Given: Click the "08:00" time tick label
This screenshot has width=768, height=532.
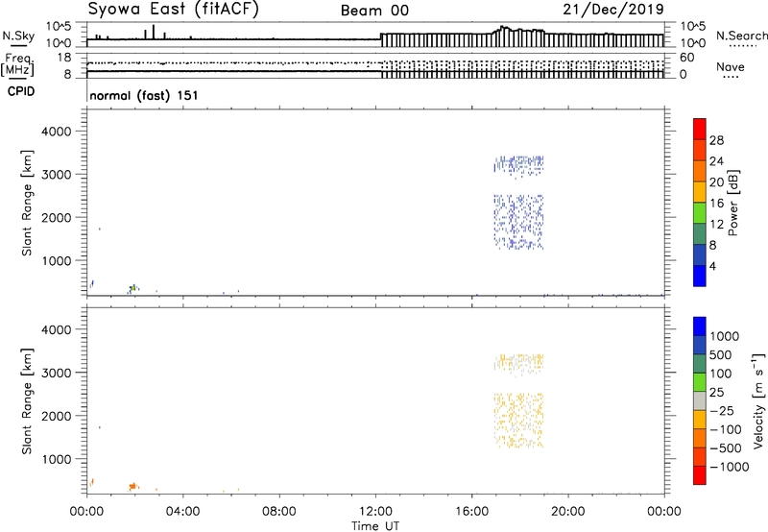Looking at the screenshot, I should click(x=279, y=512).
